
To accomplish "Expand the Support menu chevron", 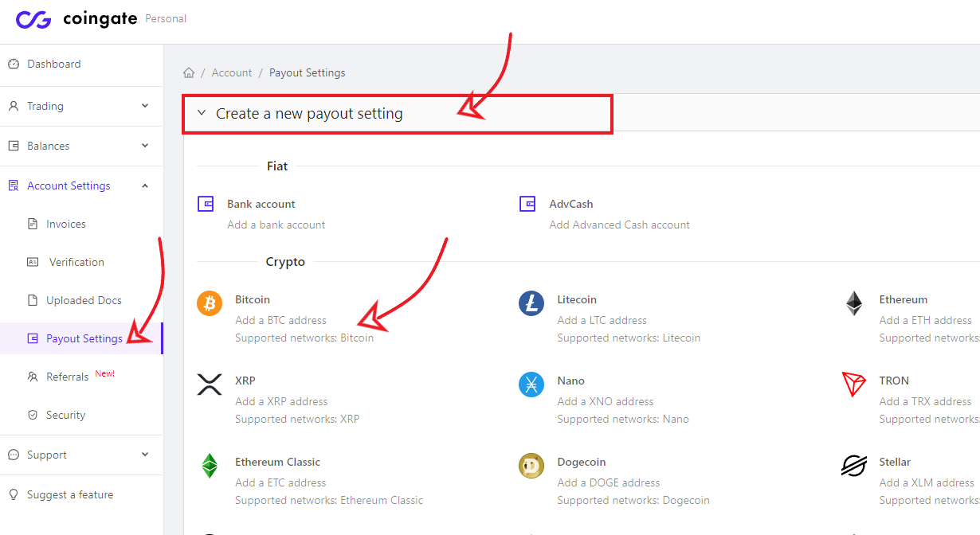I will (x=145, y=455).
